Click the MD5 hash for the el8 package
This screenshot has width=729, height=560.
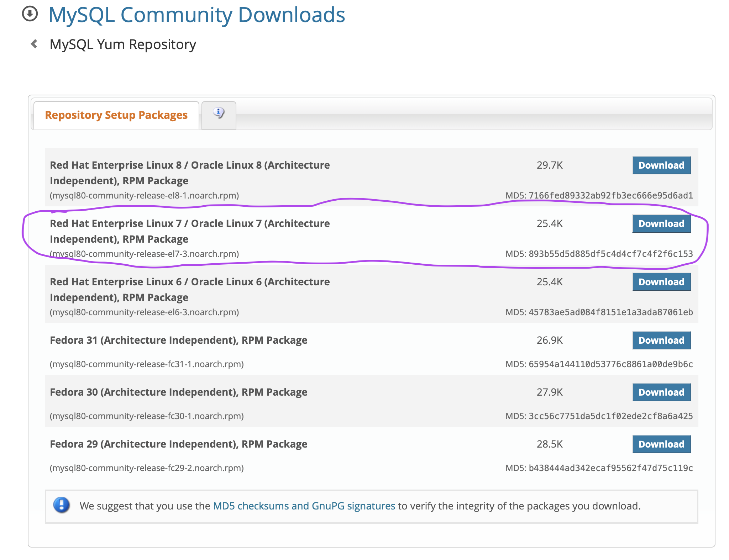click(610, 196)
